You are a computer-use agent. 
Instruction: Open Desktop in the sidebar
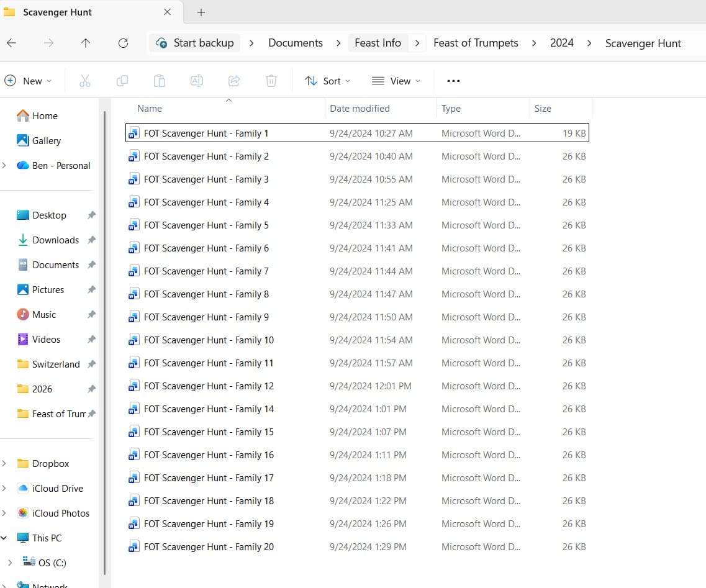coord(42,215)
